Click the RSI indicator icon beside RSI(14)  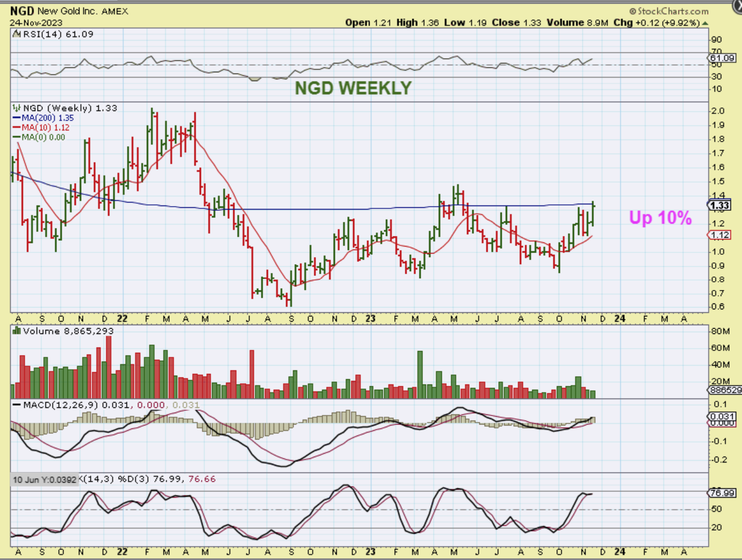coord(16,35)
